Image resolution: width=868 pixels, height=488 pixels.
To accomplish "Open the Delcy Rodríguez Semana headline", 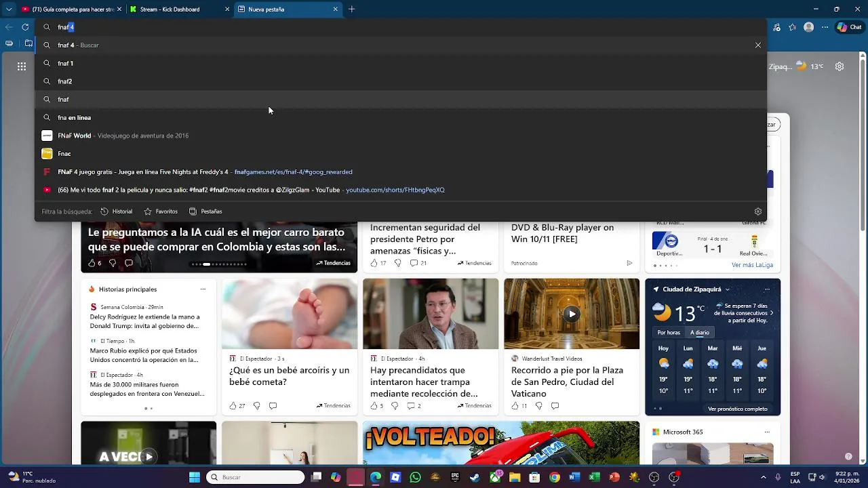I will click(144, 321).
